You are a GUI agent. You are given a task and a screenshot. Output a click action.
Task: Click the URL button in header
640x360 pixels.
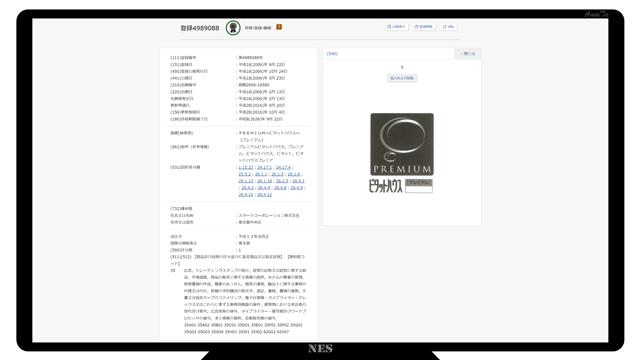click(449, 27)
